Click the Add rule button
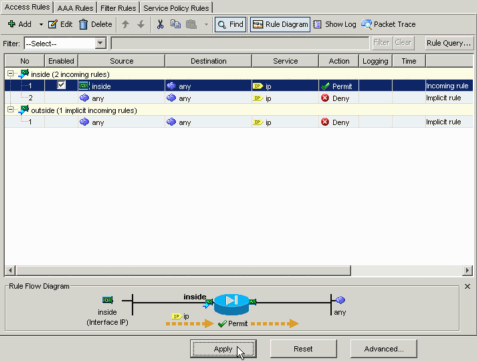 click(20, 24)
